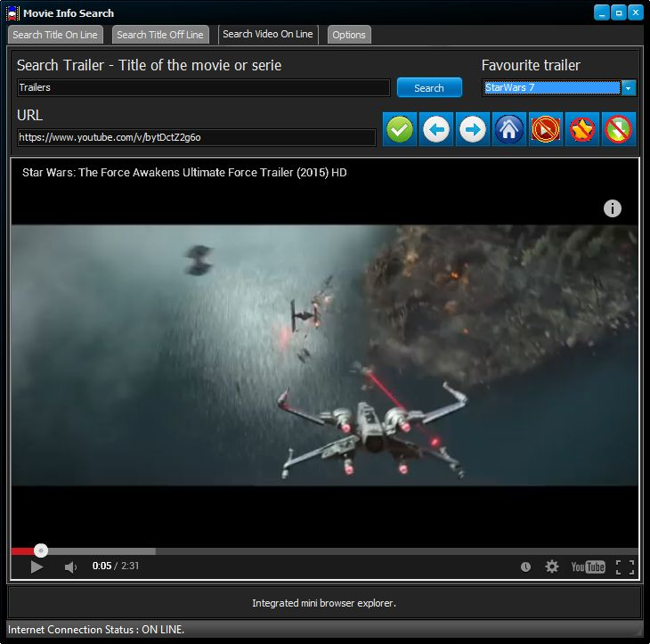Click Internet Connection Status text

coord(96,630)
